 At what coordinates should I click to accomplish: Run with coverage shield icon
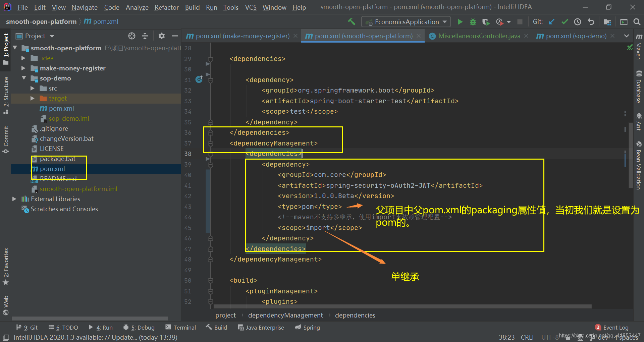(486, 22)
